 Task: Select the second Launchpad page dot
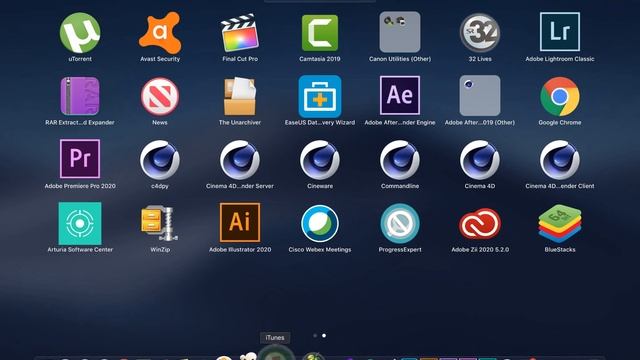324,336
